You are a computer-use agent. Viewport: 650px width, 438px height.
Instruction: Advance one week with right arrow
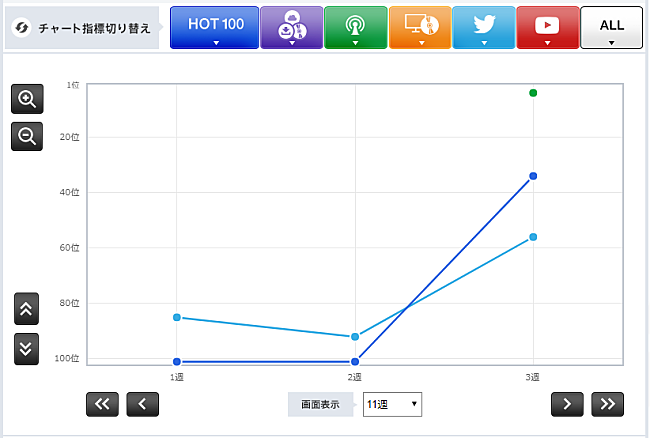(567, 404)
